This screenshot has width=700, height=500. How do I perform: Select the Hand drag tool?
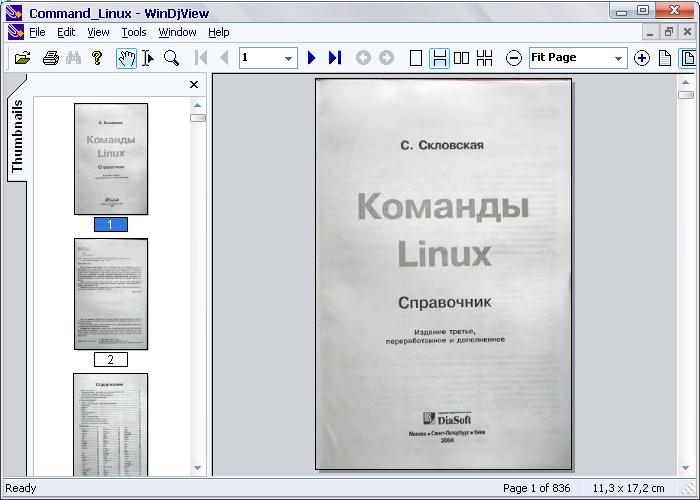(x=126, y=58)
